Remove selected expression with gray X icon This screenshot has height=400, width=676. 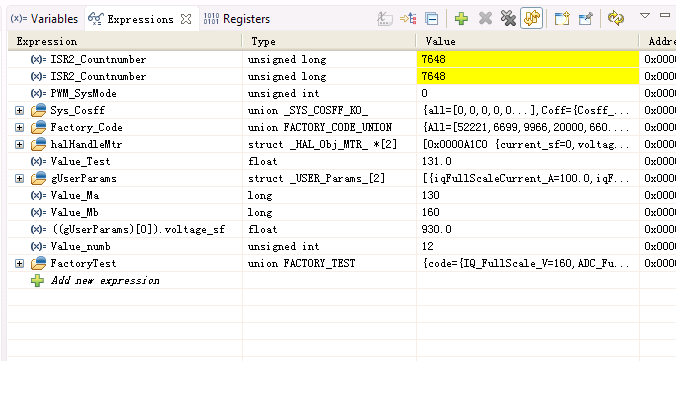[x=485, y=19]
